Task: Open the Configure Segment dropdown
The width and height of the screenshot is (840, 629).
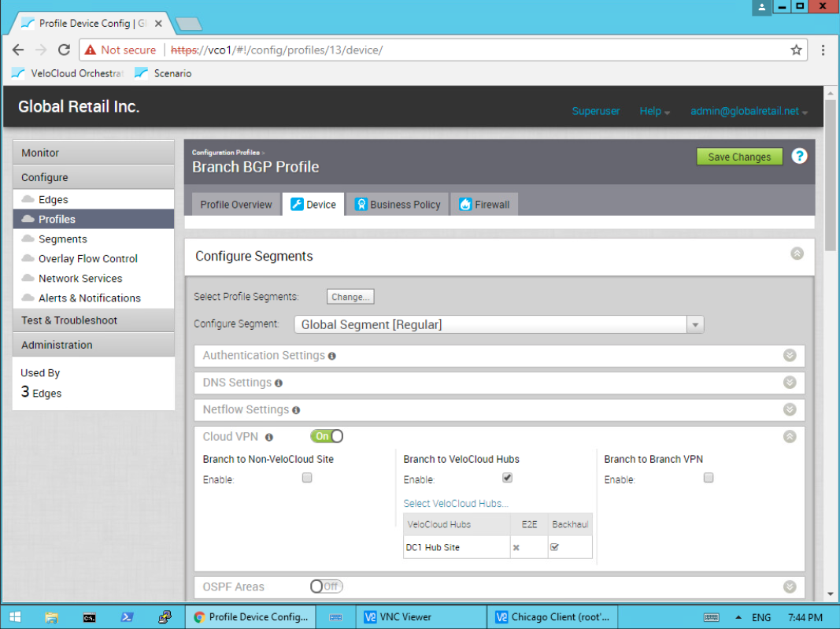Action: click(x=694, y=324)
